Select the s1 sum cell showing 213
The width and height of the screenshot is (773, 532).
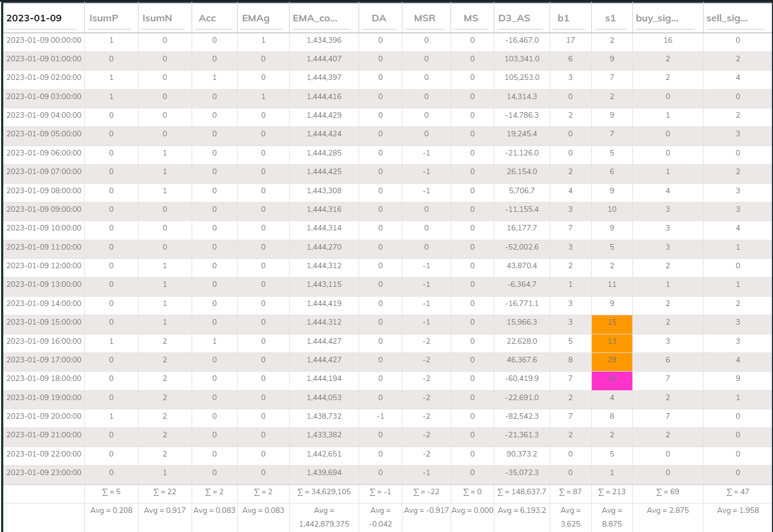pos(612,492)
